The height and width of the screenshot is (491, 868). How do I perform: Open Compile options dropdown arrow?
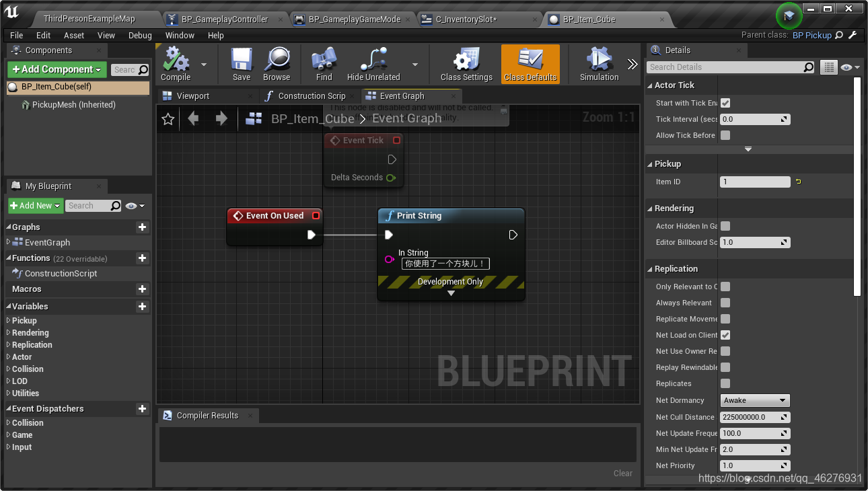(204, 65)
